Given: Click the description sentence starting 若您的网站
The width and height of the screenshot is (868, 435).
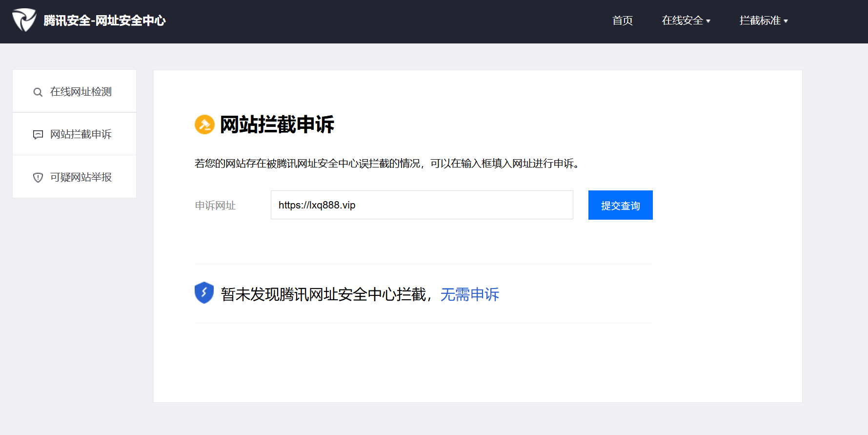Looking at the screenshot, I should click(x=387, y=164).
